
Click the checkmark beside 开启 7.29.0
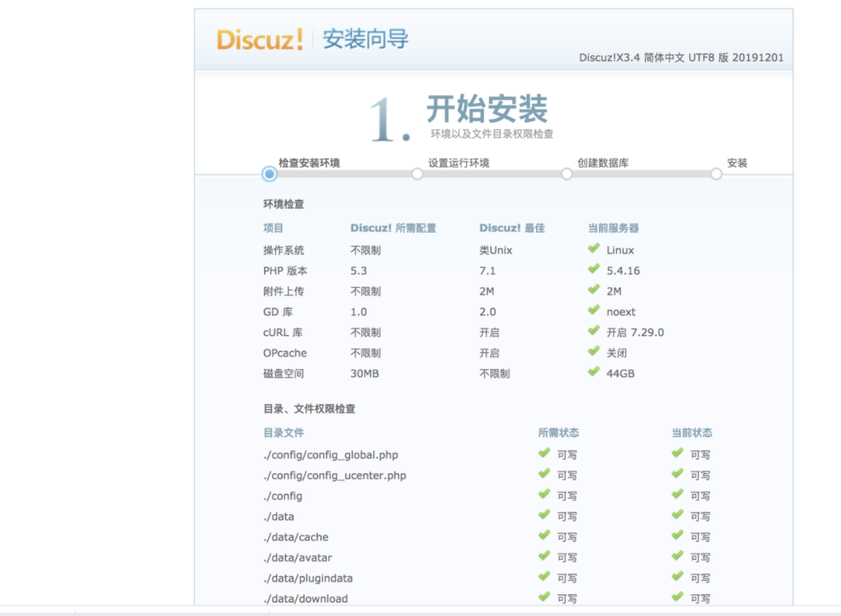click(x=594, y=330)
